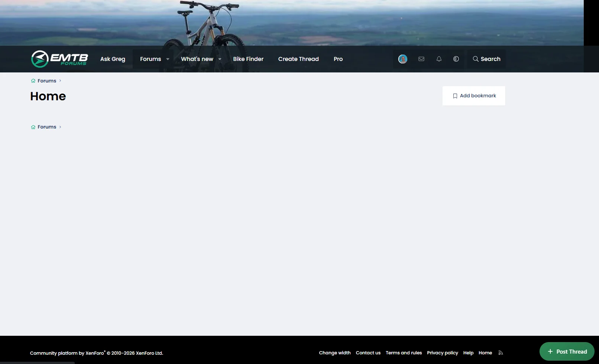Expand the Forums dropdown arrow
This screenshot has width=599, height=364.
pos(168,59)
